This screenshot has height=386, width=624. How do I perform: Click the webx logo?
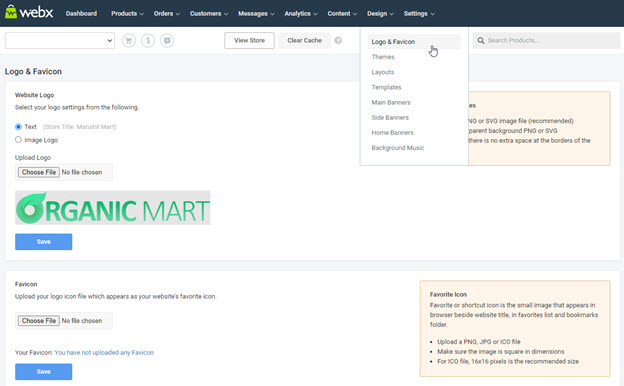[29, 12]
